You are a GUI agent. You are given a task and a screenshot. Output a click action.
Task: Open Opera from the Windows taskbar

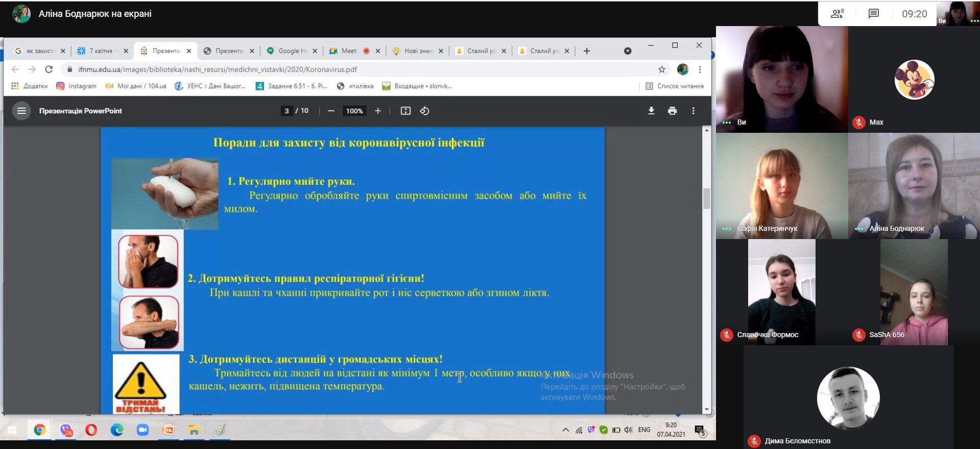click(x=91, y=430)
